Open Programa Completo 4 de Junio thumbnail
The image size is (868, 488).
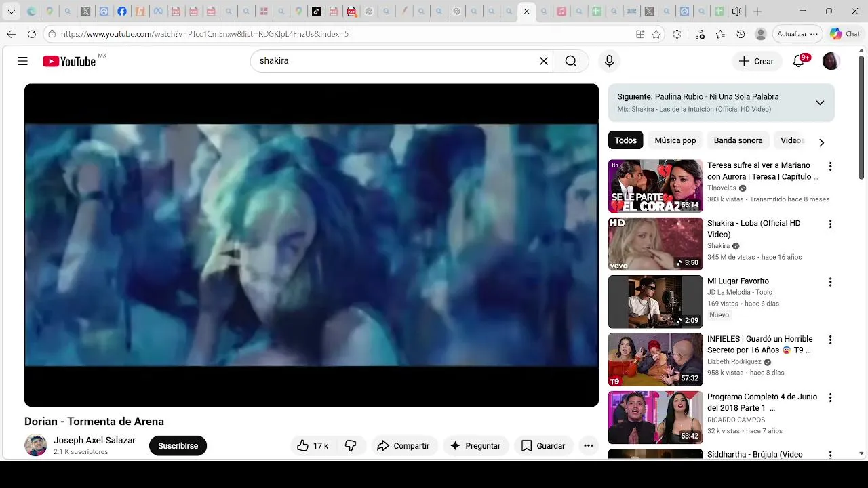(x=655, y=418)
